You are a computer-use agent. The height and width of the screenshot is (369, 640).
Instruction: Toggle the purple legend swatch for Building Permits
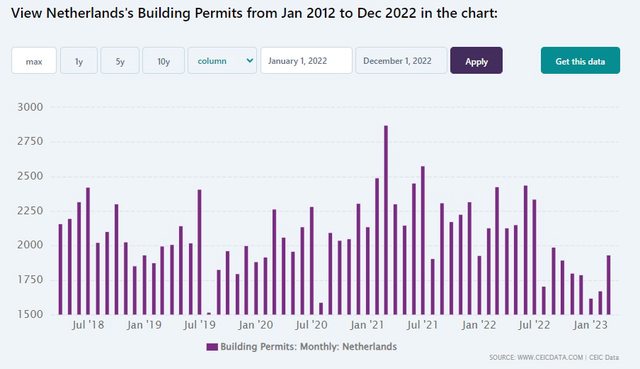212,347
